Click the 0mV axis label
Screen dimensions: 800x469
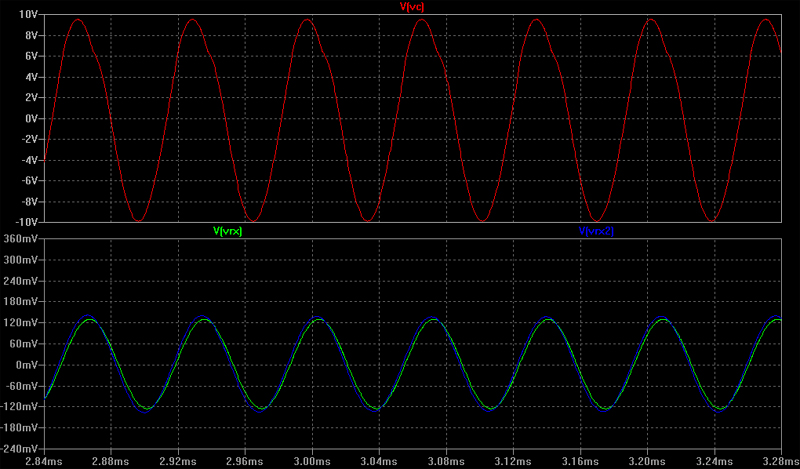click(25, 365)
